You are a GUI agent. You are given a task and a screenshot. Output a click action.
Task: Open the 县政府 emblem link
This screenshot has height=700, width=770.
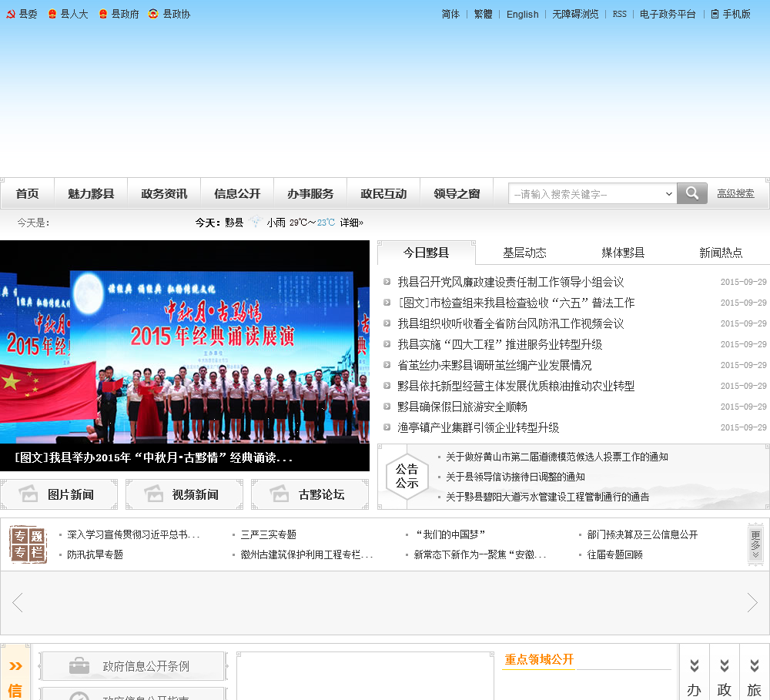pyautogui.click(x=119, y=14)
